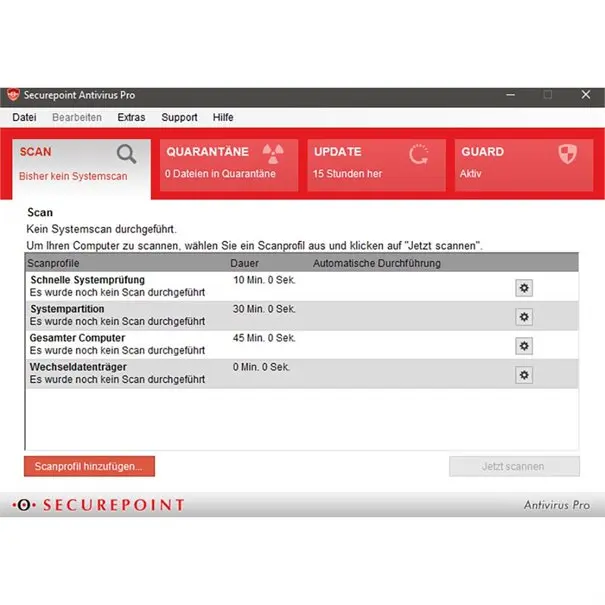The height and width of the screenshot is (605, 605).
Task: Click the Securepoint shield title bar icon
Action: 13,95
